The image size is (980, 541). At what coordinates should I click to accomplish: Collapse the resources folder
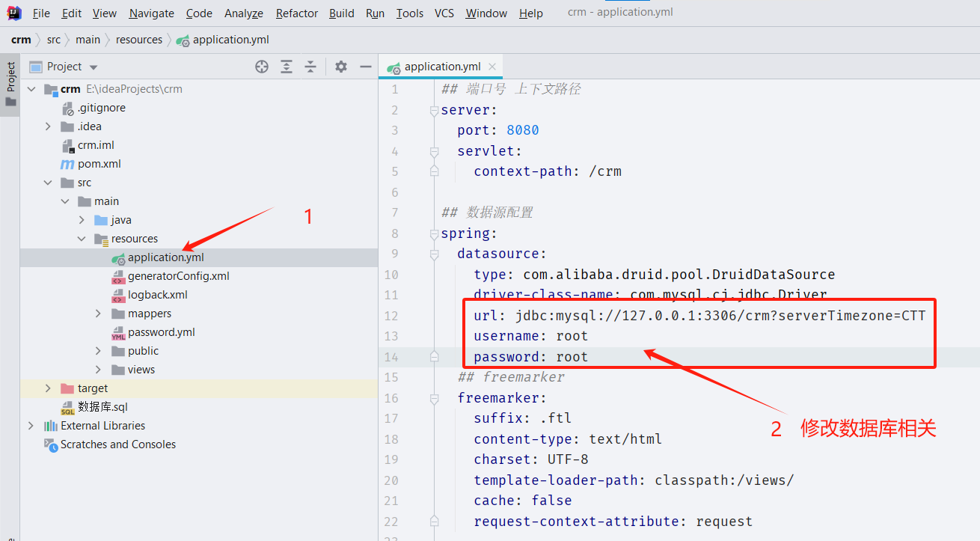(x=82, y=239)
